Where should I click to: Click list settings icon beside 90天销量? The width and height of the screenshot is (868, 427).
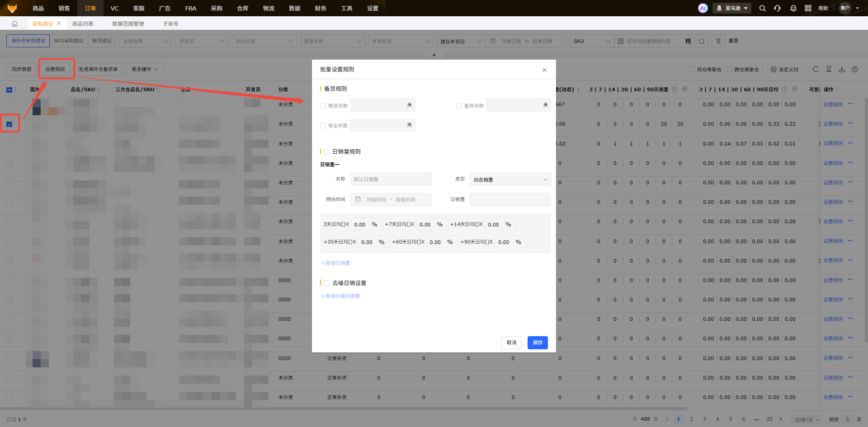pos(685,89)
